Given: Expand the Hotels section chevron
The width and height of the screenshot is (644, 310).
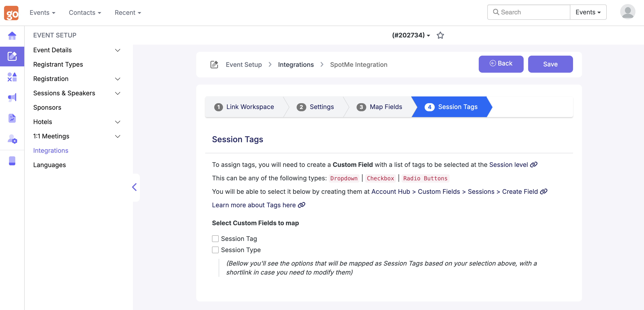Looking at the screenshot, I should pyautogui.click(x=117, y=122).
